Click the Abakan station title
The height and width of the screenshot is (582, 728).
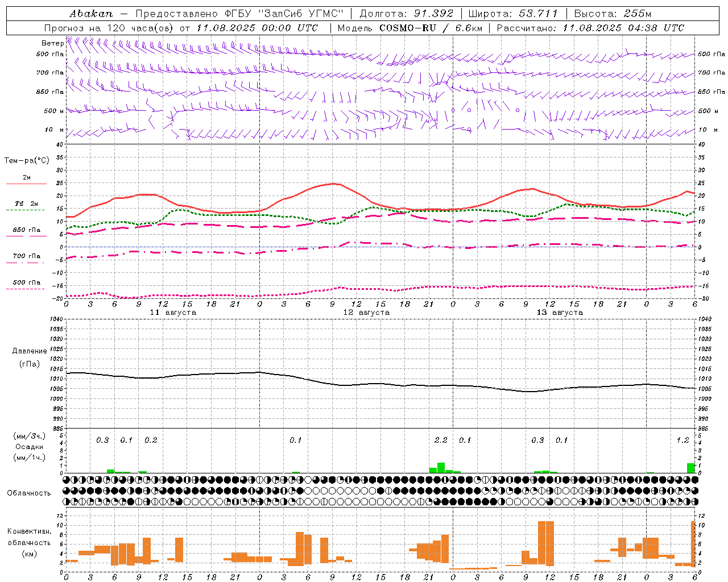(92, 13)
